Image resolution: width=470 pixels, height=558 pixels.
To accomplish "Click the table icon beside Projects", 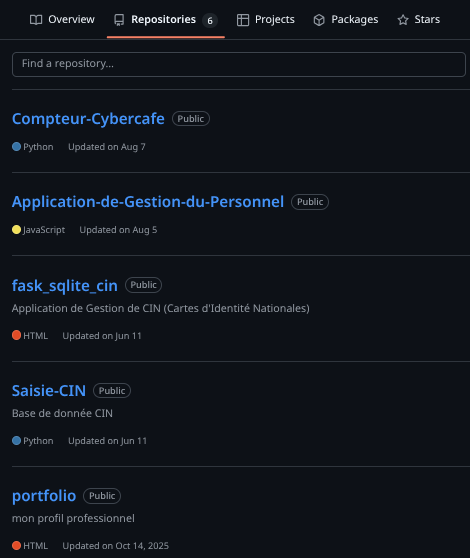I will point(243,20).
